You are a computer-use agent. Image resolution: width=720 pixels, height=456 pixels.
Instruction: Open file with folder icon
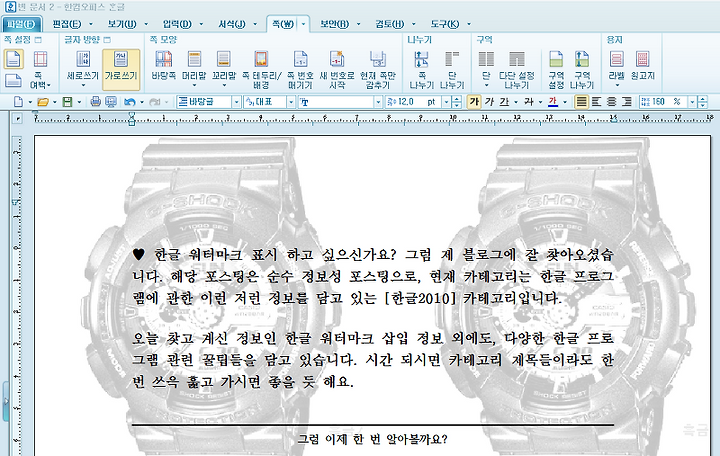click(43, 101)
